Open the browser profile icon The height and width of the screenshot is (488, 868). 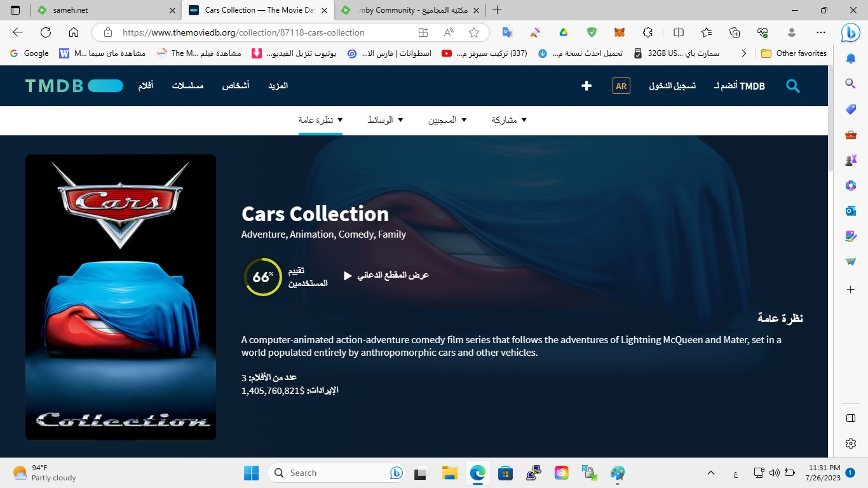(792, 32)
